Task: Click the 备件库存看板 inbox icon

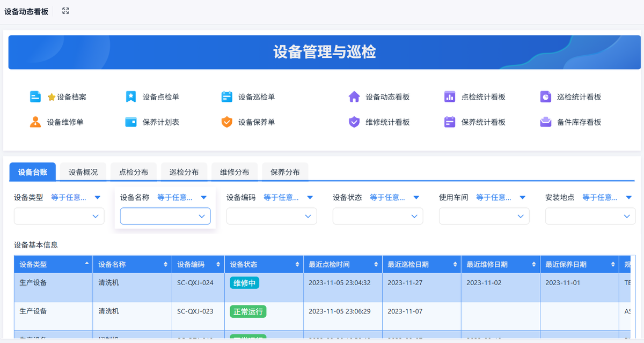Action: pos(546,122)
